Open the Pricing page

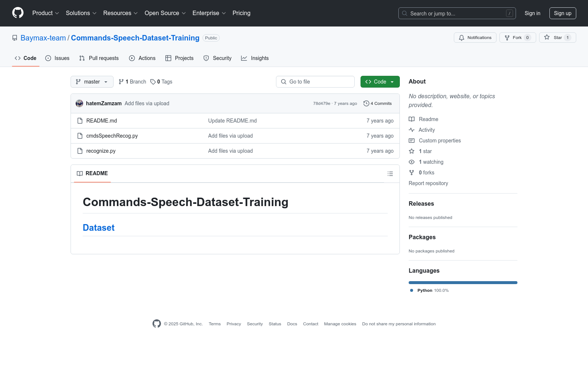click(x=241, y=13)
